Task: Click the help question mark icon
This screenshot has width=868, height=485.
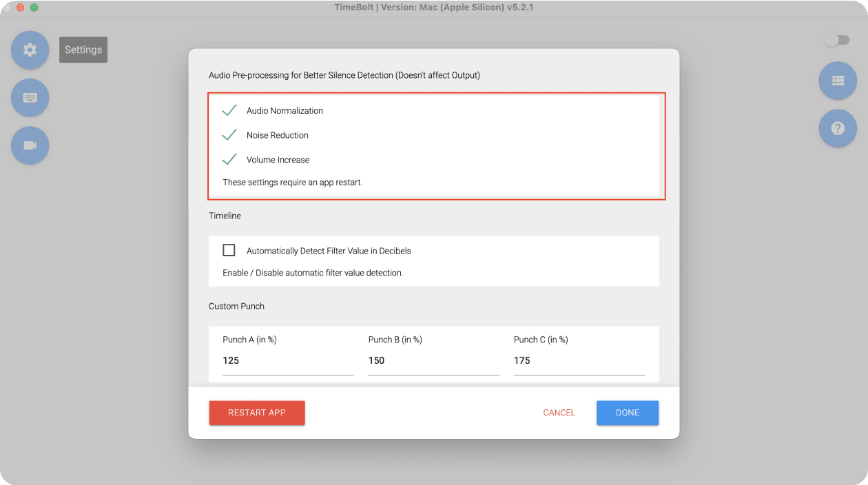Action: [x=838, y=128]
